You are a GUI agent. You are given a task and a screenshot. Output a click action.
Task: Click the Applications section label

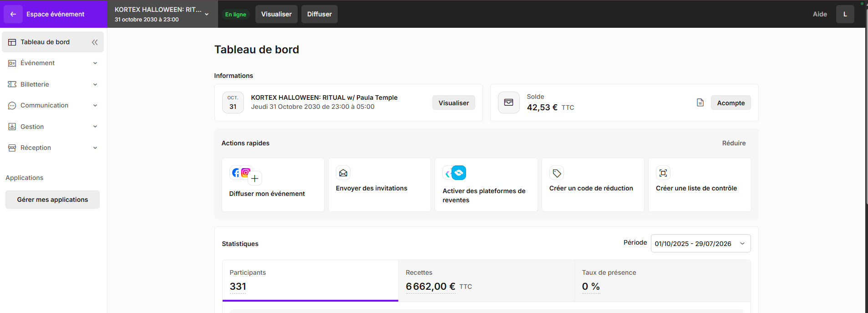25,178
